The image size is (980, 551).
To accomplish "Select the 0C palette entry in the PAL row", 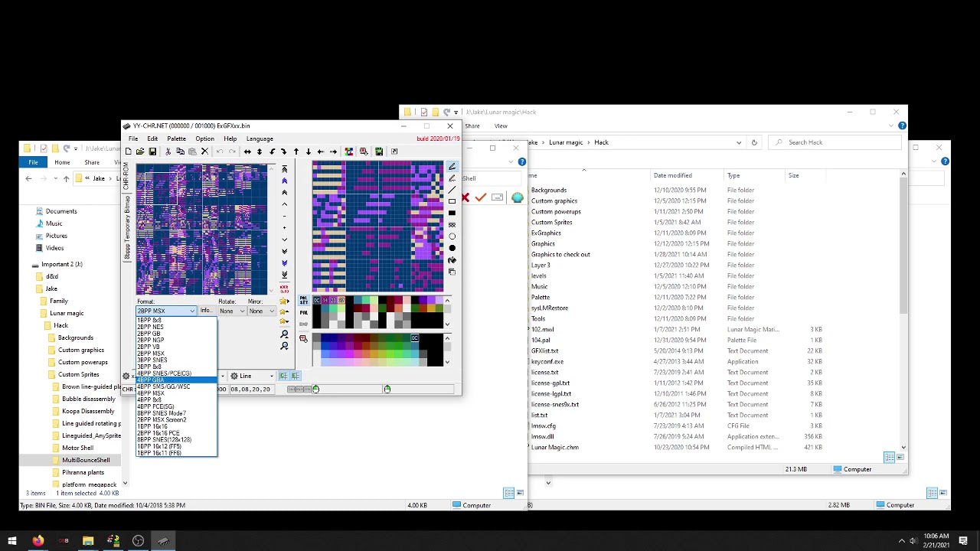I will coord(317,300).
